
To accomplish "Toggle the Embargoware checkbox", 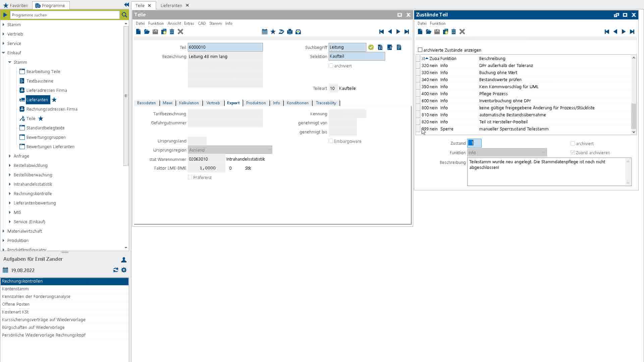I will point(331,141).
